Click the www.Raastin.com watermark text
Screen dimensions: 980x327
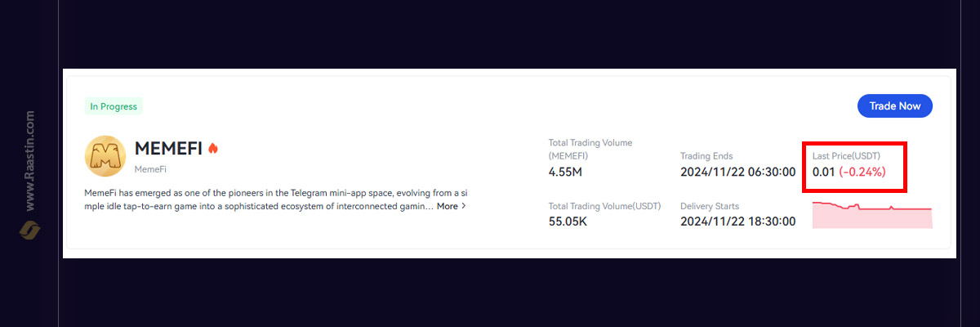[x=30, y=160]
